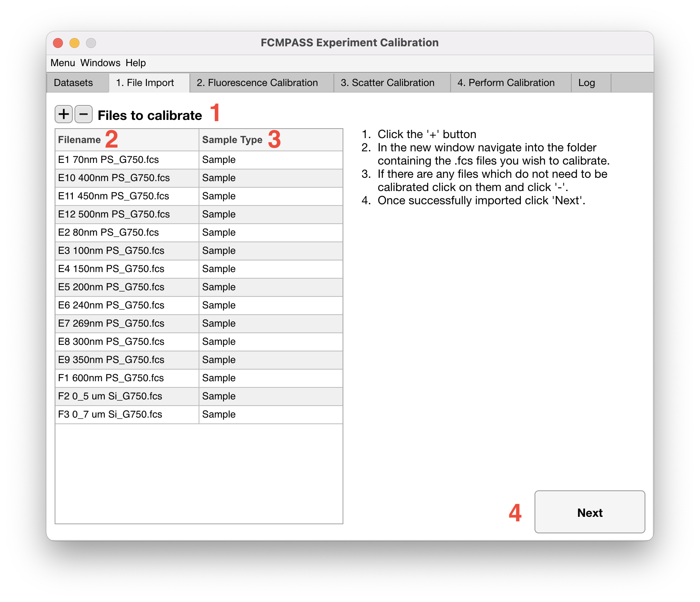
Task: Select file E10 400nm PS_G750.fcs
Action: [x=127, y=178]
